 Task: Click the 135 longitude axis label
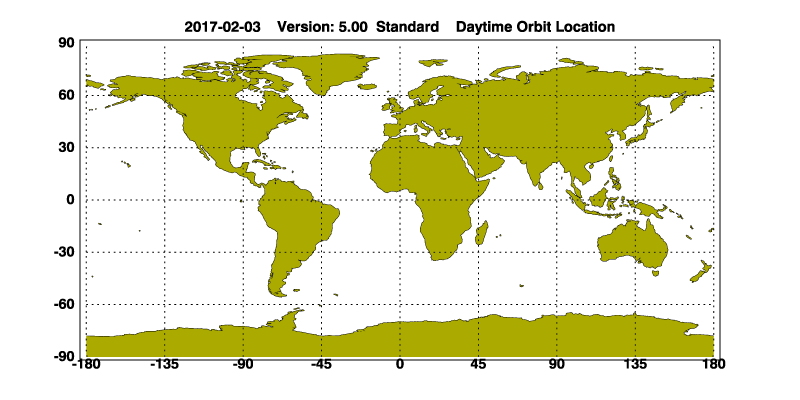point(634,365)
